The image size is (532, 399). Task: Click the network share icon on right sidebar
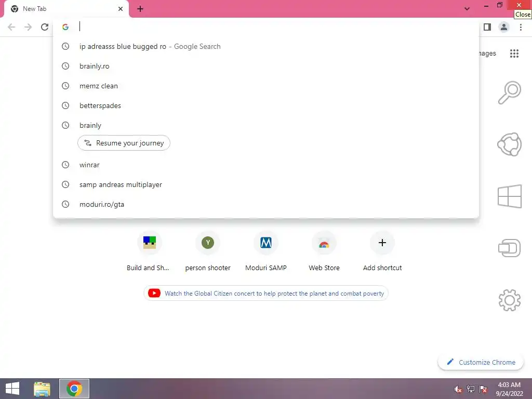[x=509, y=144]
